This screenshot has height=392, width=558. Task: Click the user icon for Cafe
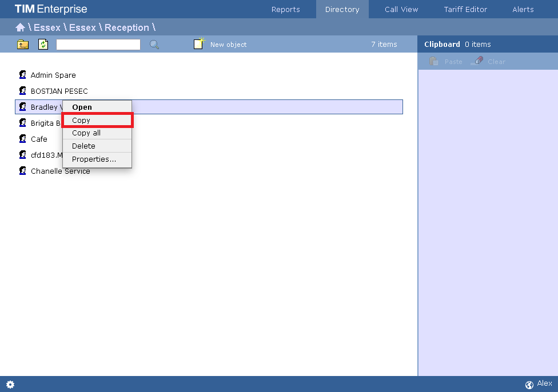pos(23,139)
